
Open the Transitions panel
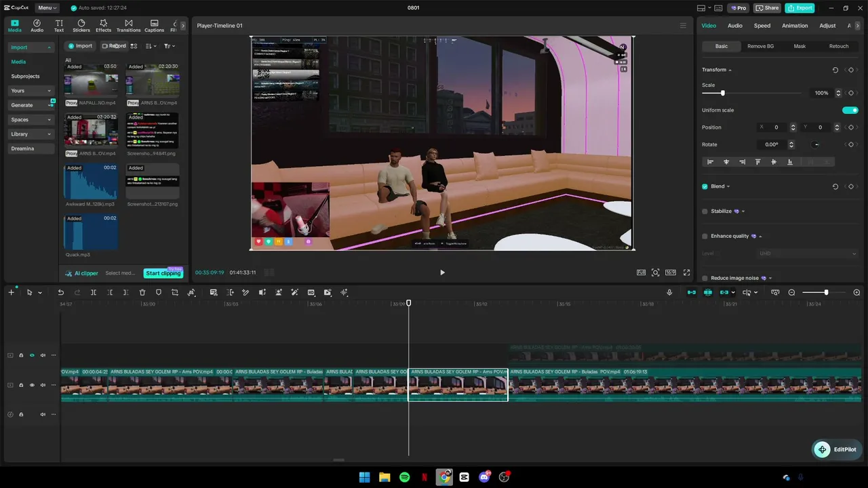point(128,26)
